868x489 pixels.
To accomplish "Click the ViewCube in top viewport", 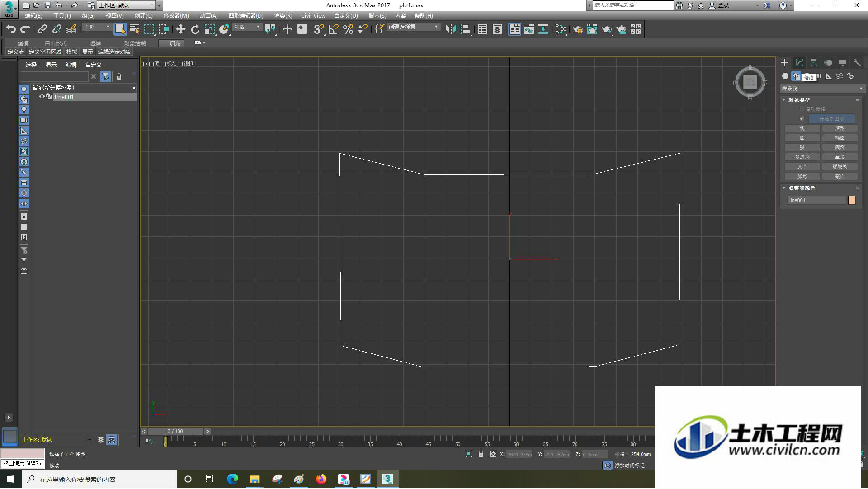I will tap(750, 82).
